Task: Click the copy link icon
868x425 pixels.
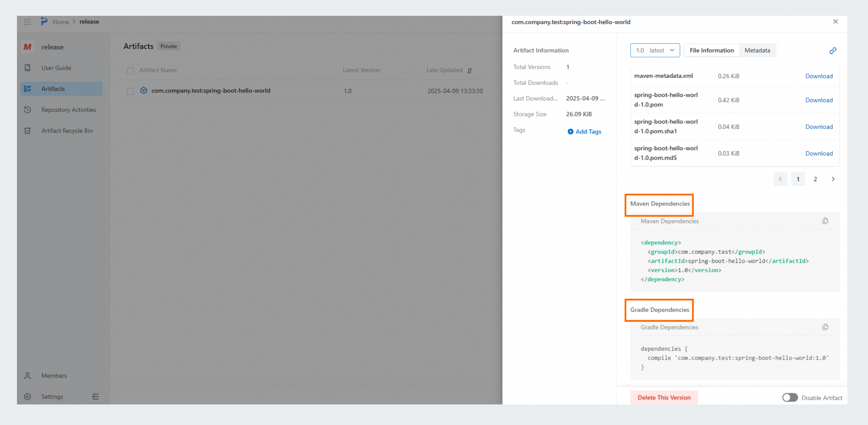Action: [832, 51]
